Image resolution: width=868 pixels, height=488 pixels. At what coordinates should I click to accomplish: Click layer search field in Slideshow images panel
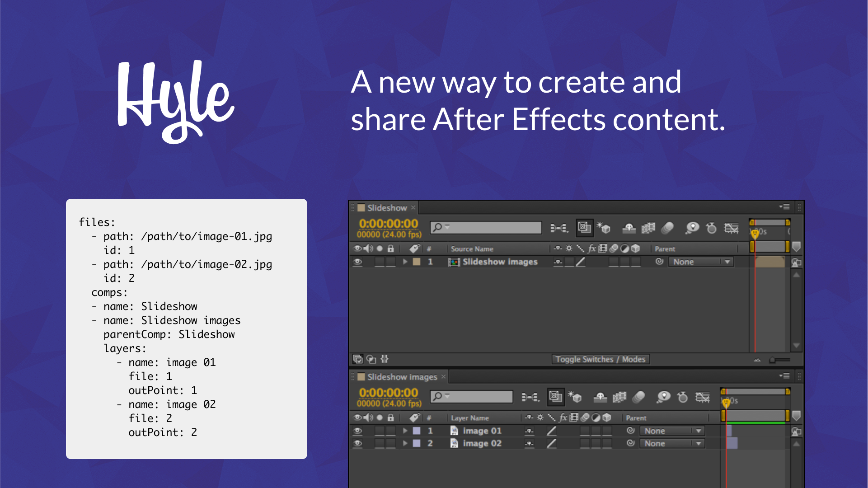click(471, 396)
